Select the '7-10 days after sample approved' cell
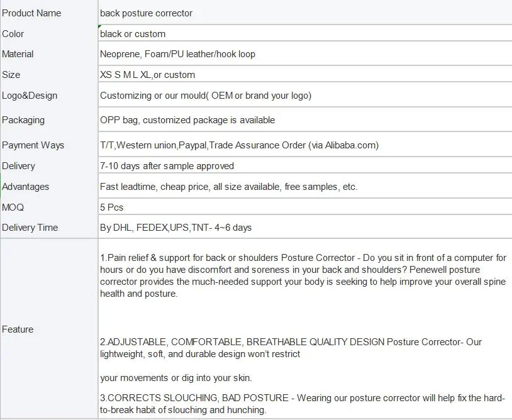This screenshot has width=512, height=420. click(x=167, y=166)
